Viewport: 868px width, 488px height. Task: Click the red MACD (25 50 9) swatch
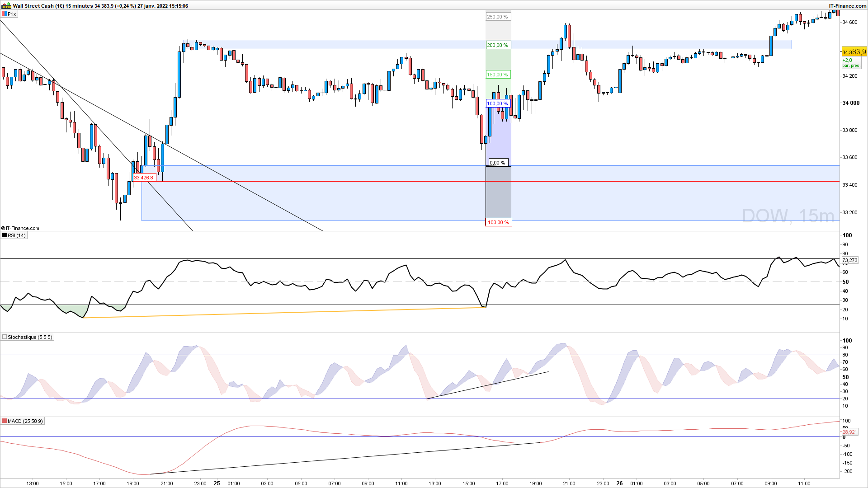tap(5, 421)
